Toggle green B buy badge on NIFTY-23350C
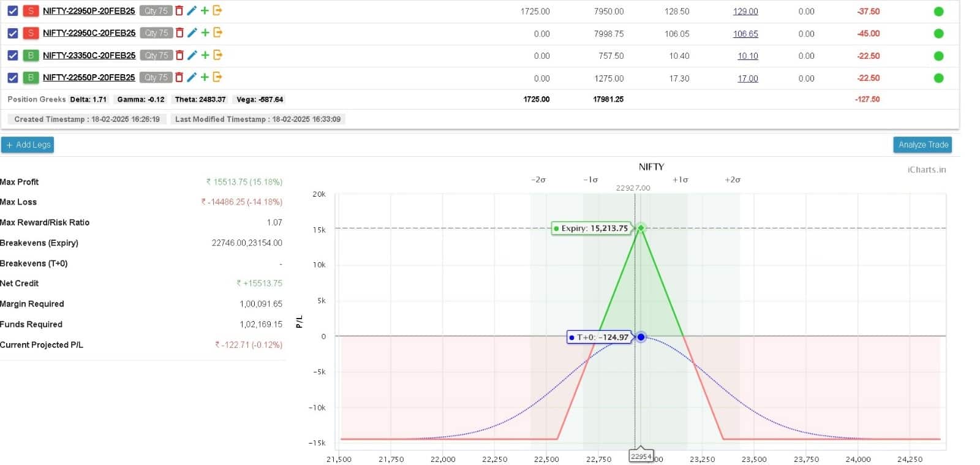Viewport: 980px width, 465px height. click(31, 55)
